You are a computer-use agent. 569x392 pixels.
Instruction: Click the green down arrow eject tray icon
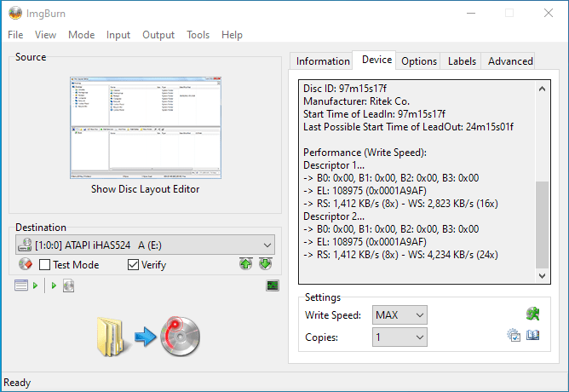(266, 264)
